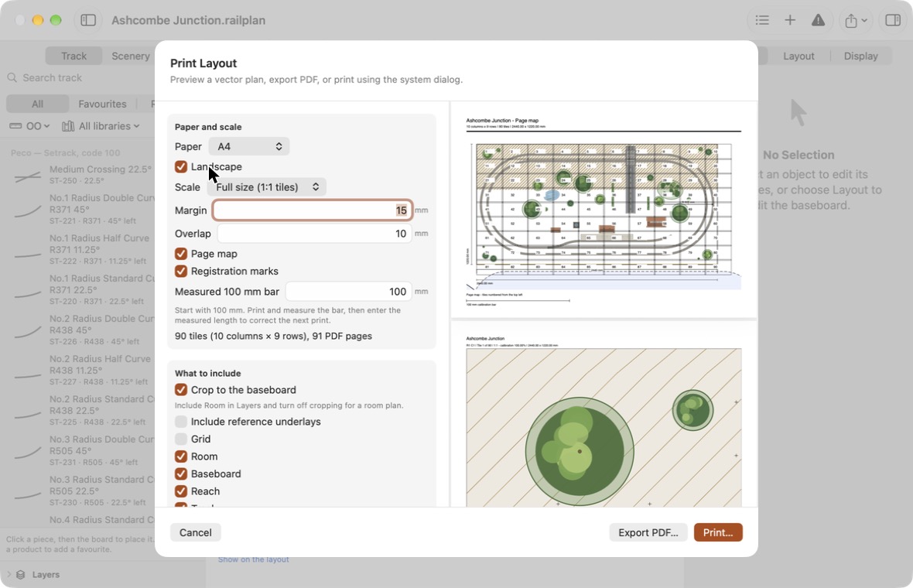Expand the Layers disclosure arrow
This screenshot has height=588, width=913.
click(9, 575)
